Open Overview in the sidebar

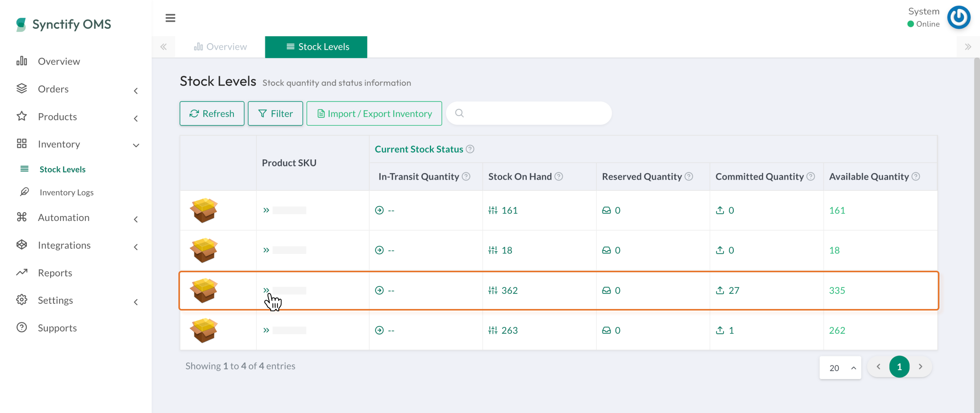59,62
